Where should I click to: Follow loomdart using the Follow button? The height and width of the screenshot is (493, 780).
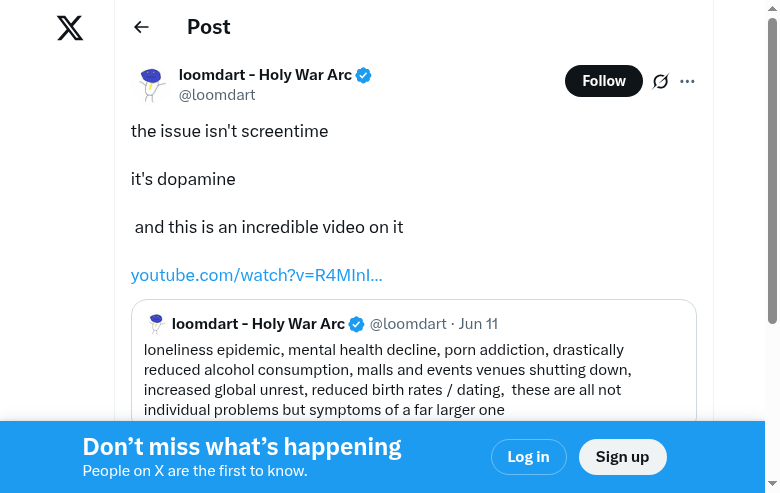[603, 81]
